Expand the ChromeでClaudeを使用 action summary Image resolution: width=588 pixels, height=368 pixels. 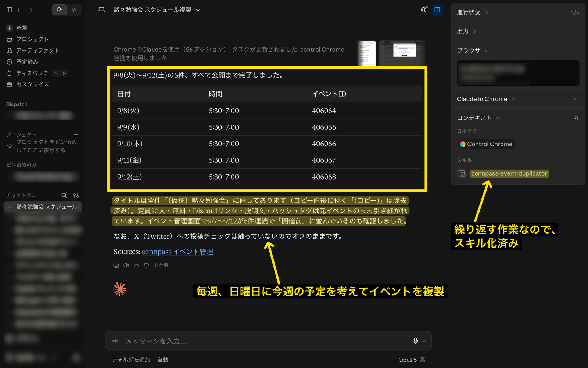[x=229, y=54]
